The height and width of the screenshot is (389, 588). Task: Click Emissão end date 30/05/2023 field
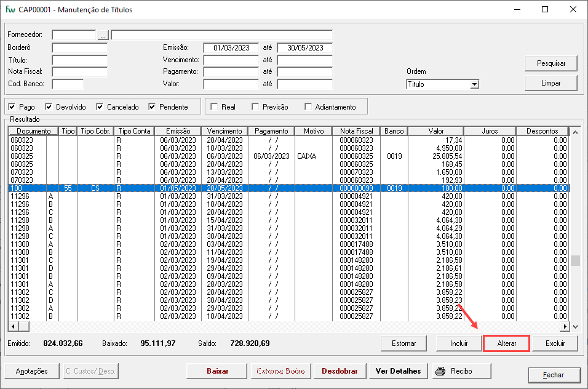point(305,47)
